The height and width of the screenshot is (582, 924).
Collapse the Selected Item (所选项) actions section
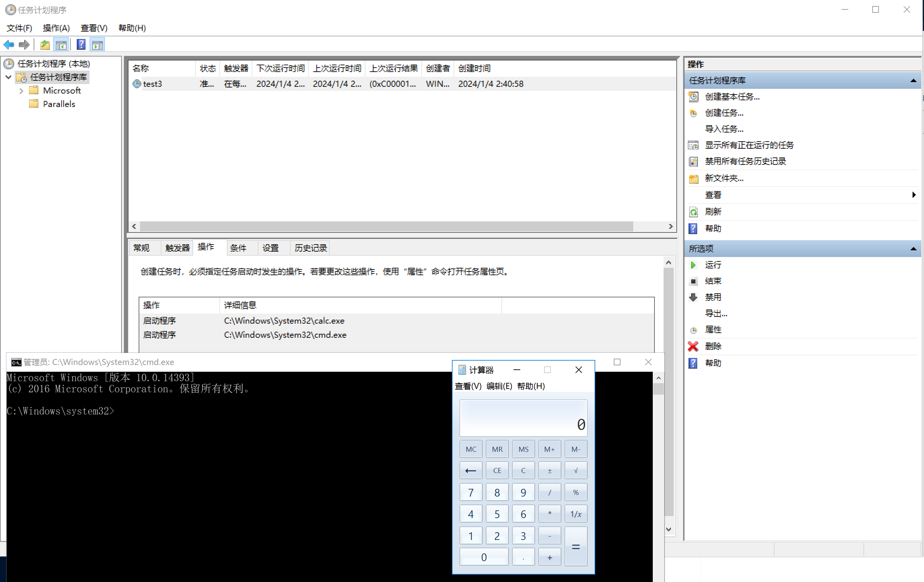coord(913,249)
